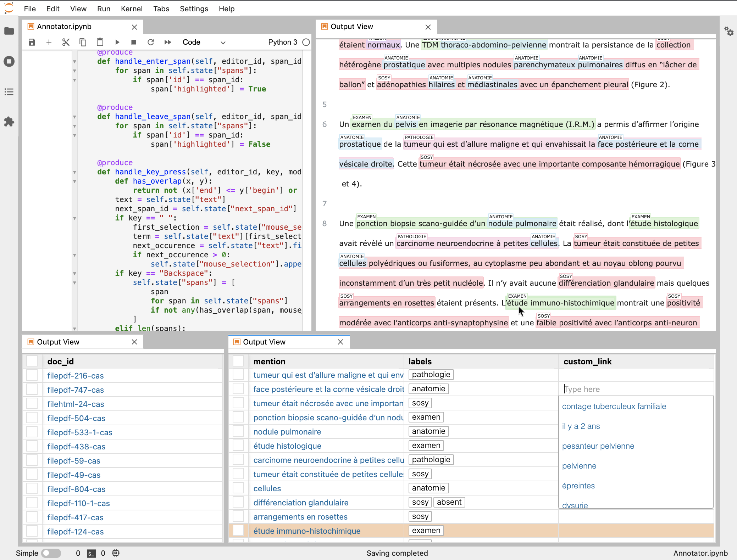Check the box for étude immuno-histochimique row
Screen dimensions: 737x560
(238, 530)
